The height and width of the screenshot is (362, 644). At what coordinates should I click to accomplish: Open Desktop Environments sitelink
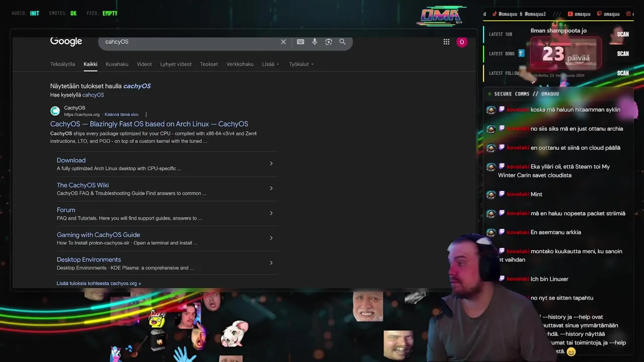coord(89,259)
